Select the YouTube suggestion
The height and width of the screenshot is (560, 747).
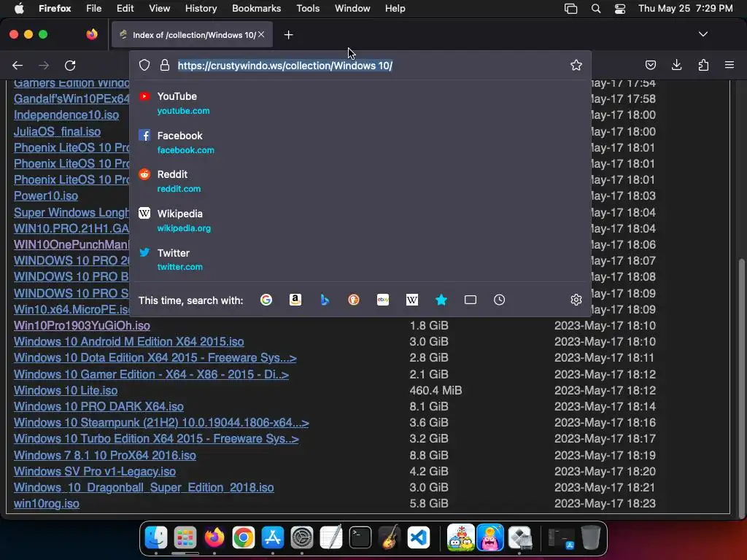[x=360, y=103]
